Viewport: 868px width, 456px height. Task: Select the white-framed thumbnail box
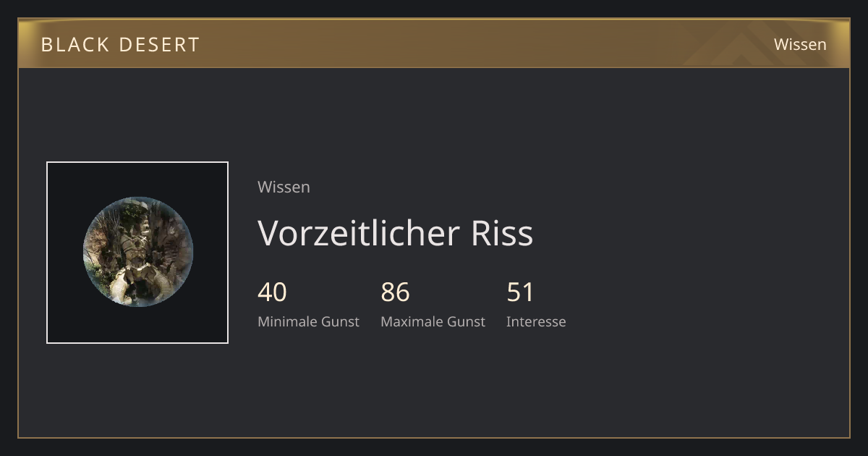(x=137, y=253)
